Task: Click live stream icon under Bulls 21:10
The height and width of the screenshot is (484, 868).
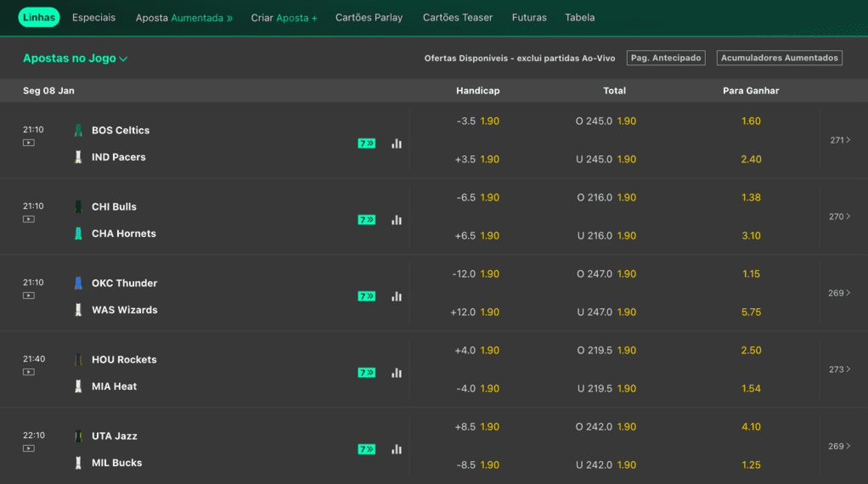Action: [x=29, y=219]
